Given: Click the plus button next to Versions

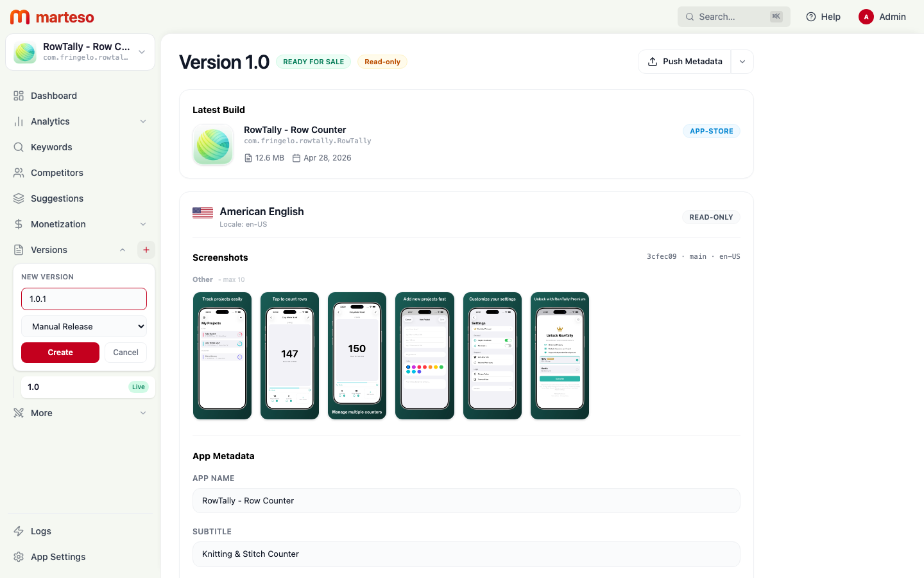Looking at the screenshot, I should click(146, 250).
